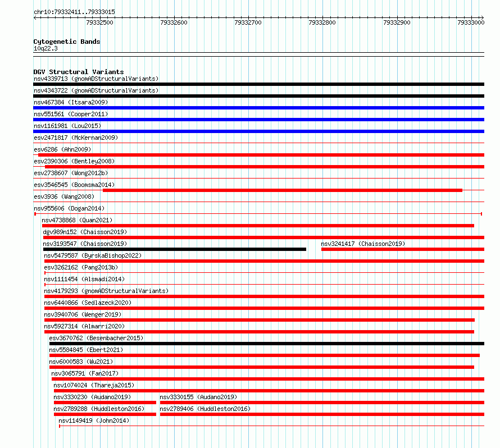
Task: Open variant nsv3193547 (Chaisson2019)
Action: [85, 244]
